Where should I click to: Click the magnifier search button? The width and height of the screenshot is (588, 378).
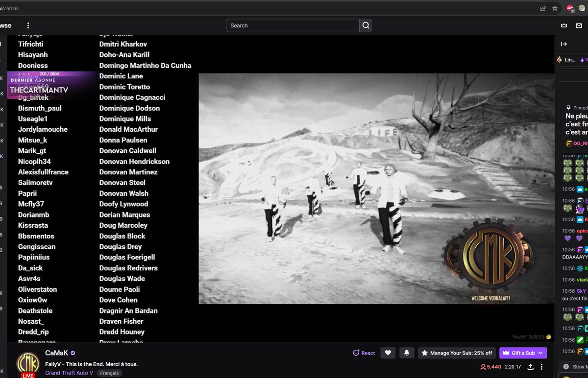tap(366, 25)
